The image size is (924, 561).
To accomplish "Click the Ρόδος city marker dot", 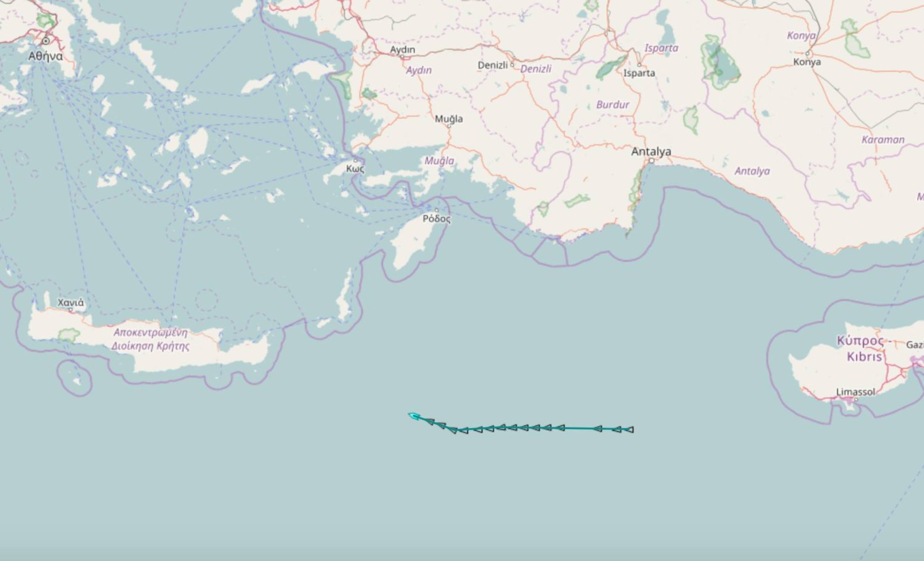I will tap(437, 210).
